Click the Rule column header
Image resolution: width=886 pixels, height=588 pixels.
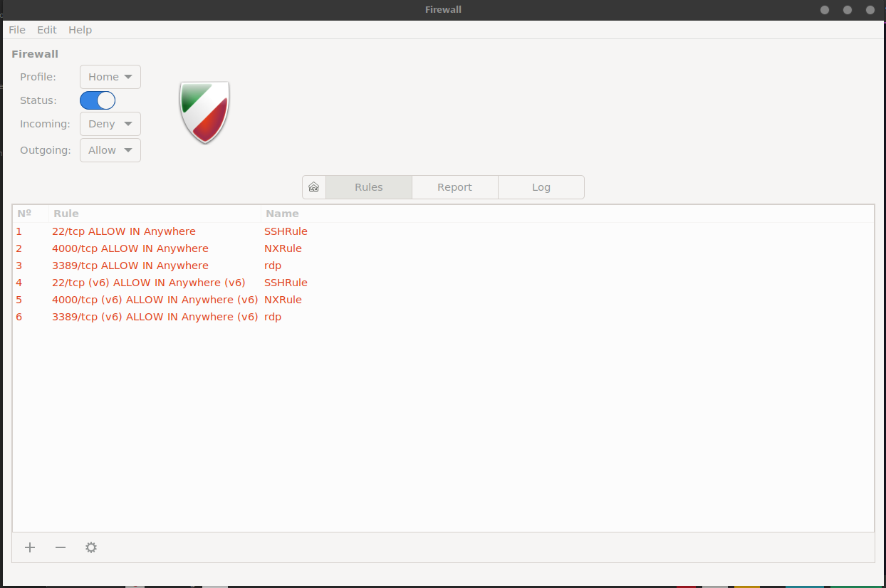click(x=66, y=214)
